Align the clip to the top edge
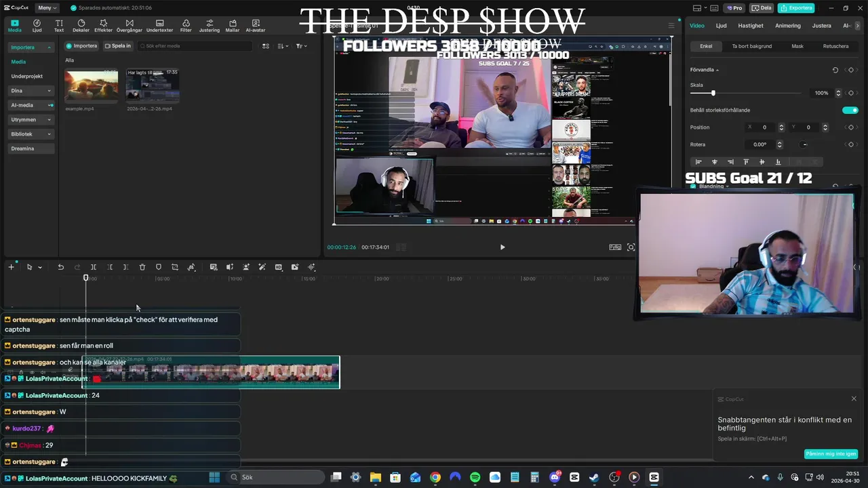The height and width of the screenshot is (488, 868). click(746, 162)
